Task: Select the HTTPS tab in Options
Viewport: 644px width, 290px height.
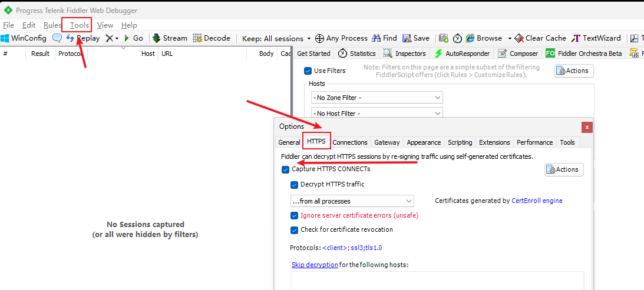Action: 316,142
